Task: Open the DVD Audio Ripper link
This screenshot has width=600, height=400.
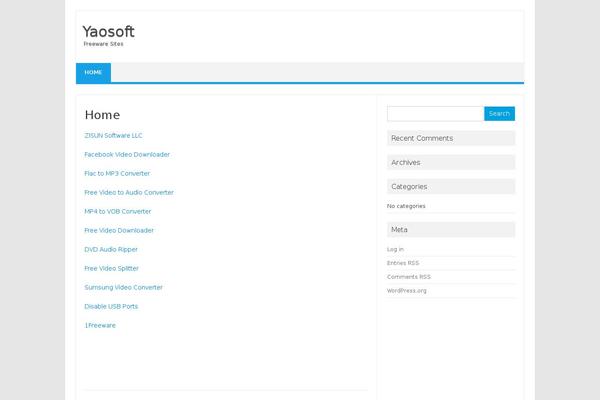Action: click(111, 249)
